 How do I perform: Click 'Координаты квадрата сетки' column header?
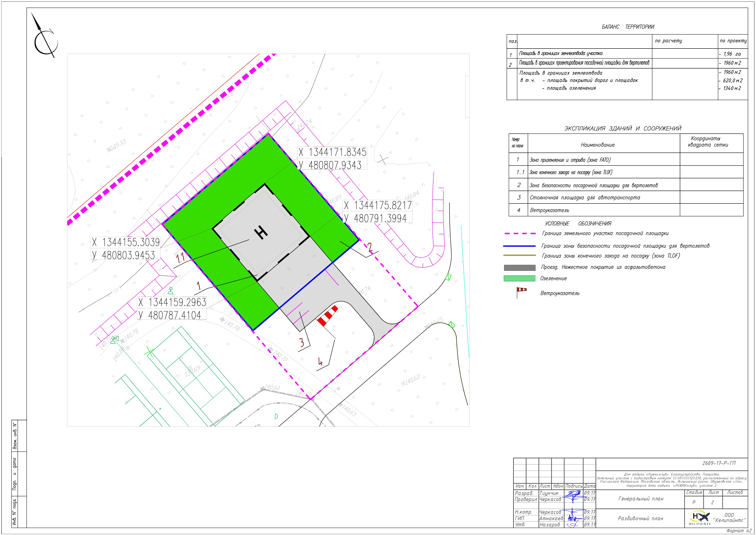[x=708, y=142]
